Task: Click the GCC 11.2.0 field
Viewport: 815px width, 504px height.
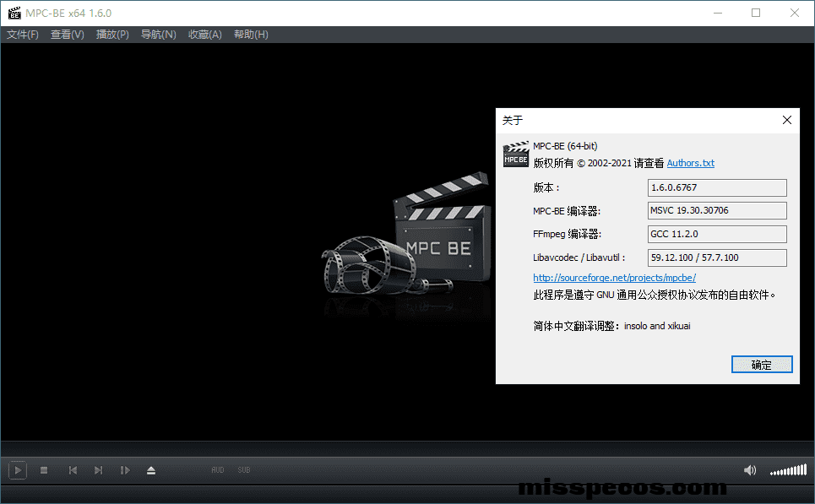Action: pyautogui.click(x=717, y=234)
